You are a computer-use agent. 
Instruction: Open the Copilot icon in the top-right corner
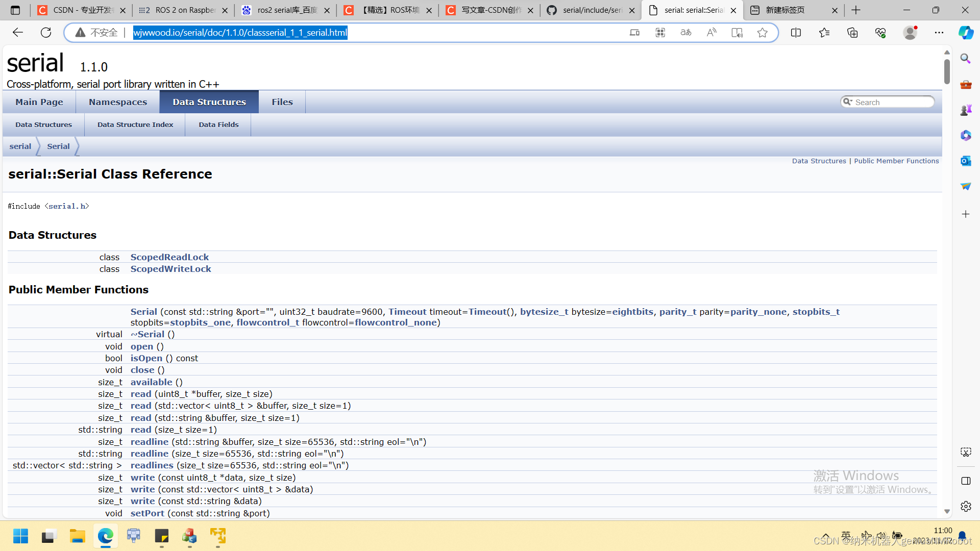tap(965, 33)
